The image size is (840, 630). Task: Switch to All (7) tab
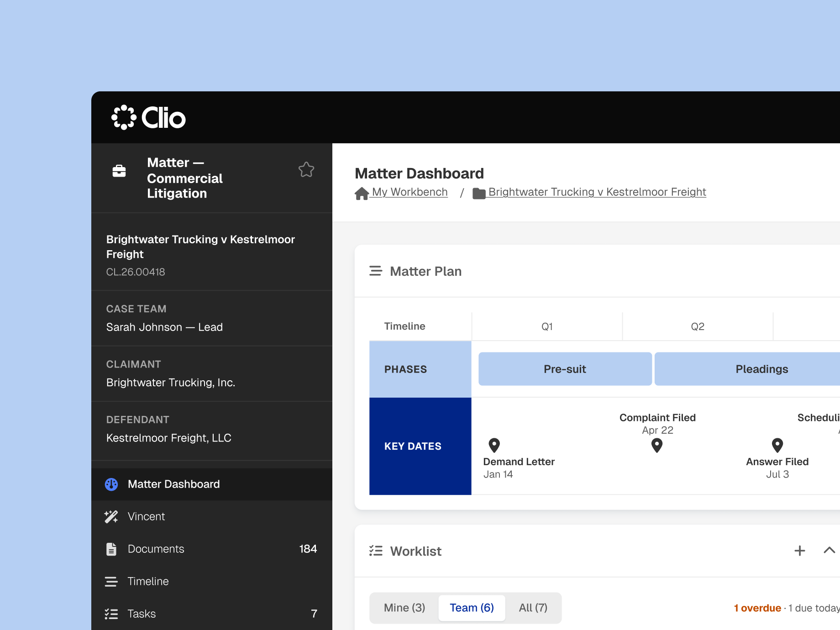click(533, 608)
